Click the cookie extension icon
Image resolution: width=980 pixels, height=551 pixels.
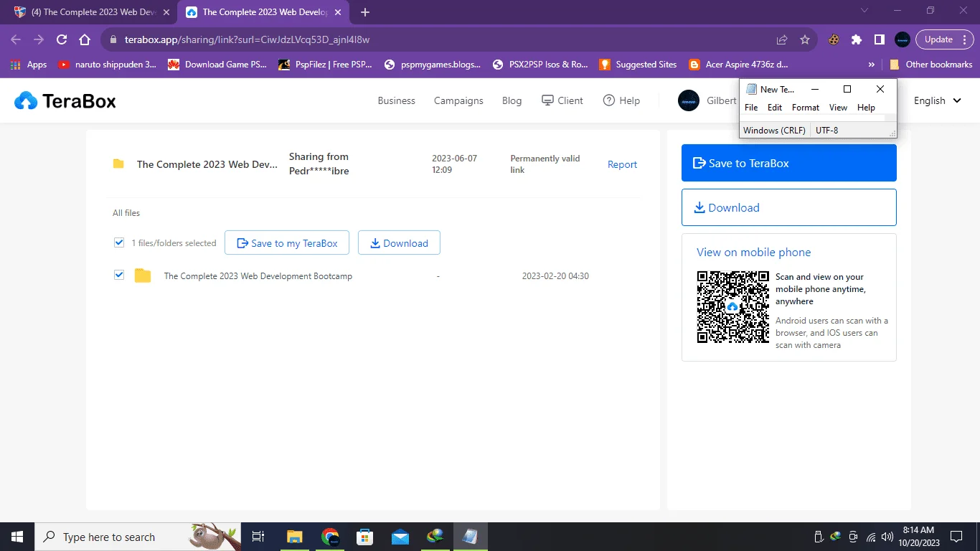tap(834, 39)
